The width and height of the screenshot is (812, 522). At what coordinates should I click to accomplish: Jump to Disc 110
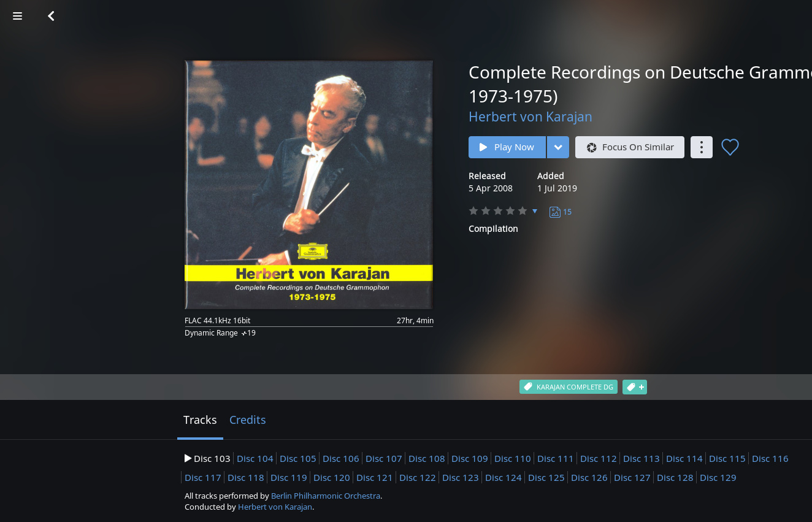click(x=513, y=459)
